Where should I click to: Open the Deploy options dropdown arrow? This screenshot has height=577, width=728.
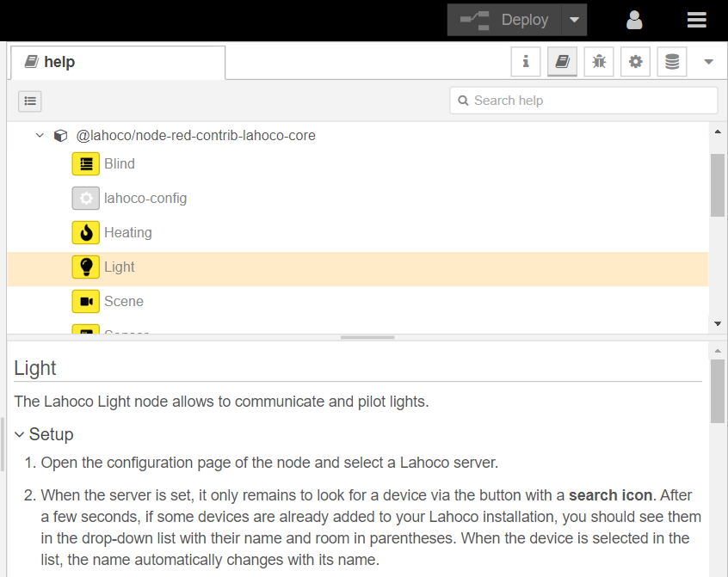(574, 20)
